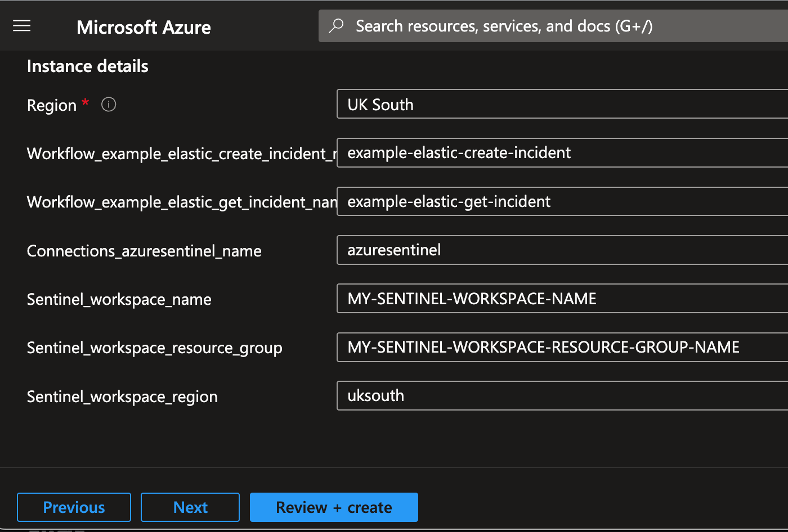788x532 pixels.
Task: Click the uksouth workspace region field
Action: pyautogui.click(x=562, y=395)
